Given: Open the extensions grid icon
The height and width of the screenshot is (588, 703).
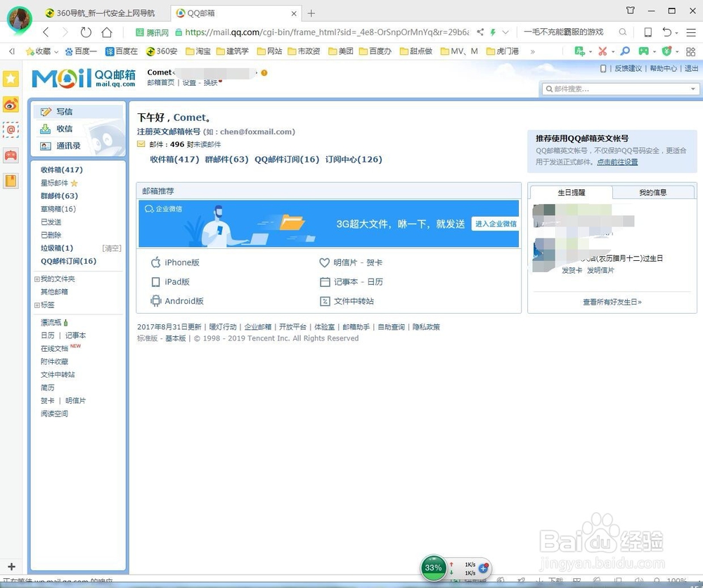Looking at the screenshot, I should 690,51.
